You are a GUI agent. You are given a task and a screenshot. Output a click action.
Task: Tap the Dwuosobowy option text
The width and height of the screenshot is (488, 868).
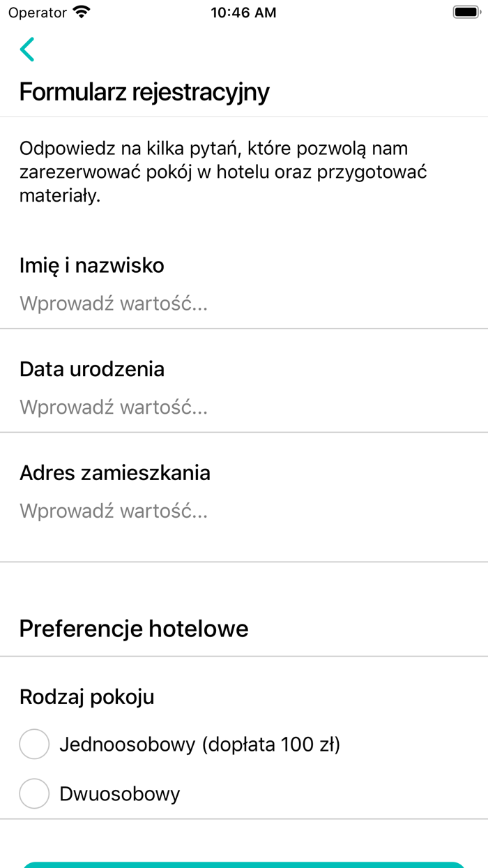point(120,793)
